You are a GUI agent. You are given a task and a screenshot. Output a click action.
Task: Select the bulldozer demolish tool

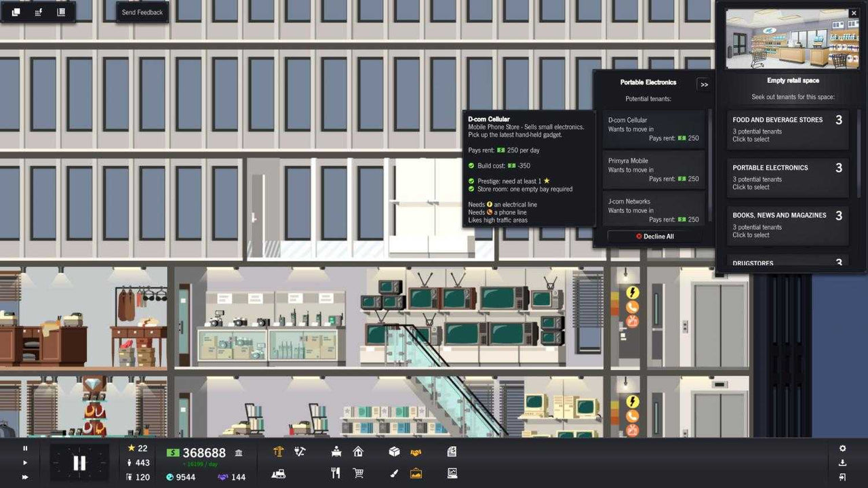pos(278,472)
